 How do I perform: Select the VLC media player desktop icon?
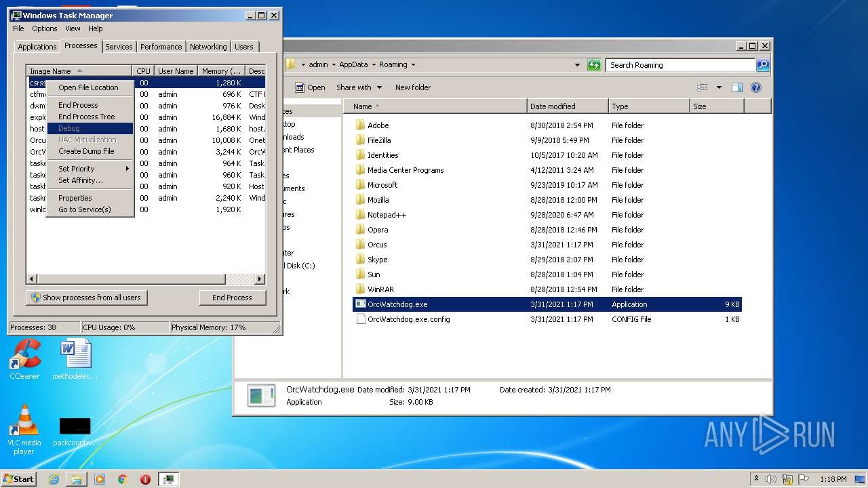(24, 430)
